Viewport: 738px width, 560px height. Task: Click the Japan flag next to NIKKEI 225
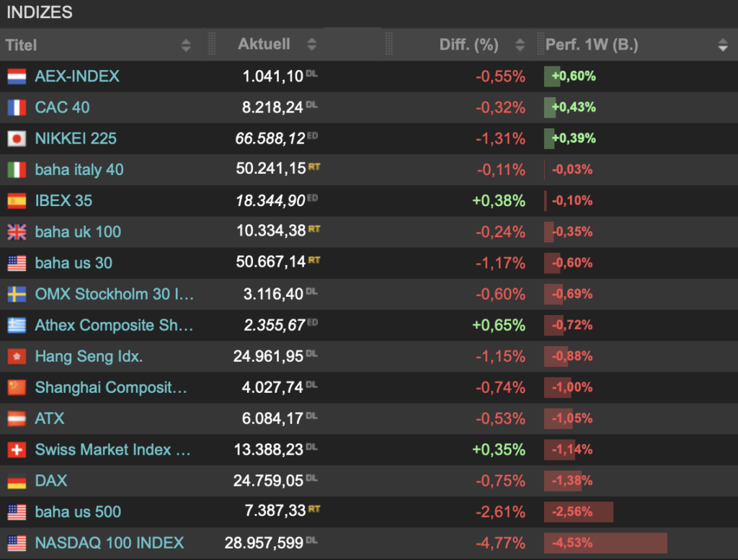pos(17,138)
